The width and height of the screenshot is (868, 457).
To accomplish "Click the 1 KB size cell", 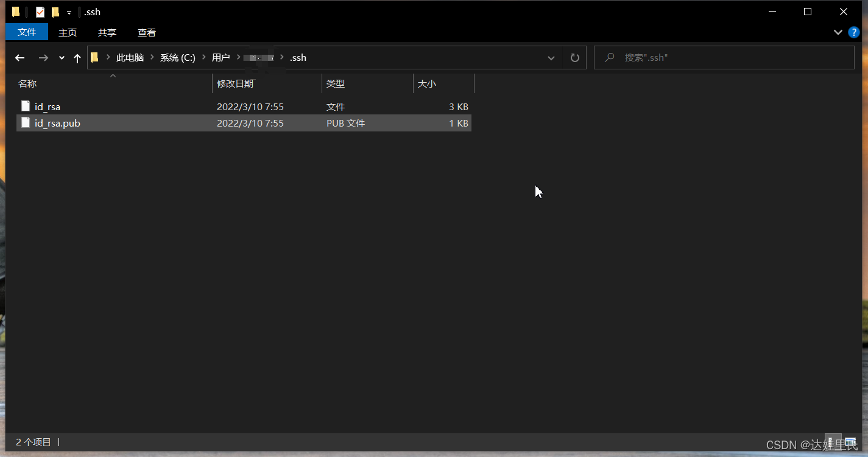I will [x=459, y=123].
